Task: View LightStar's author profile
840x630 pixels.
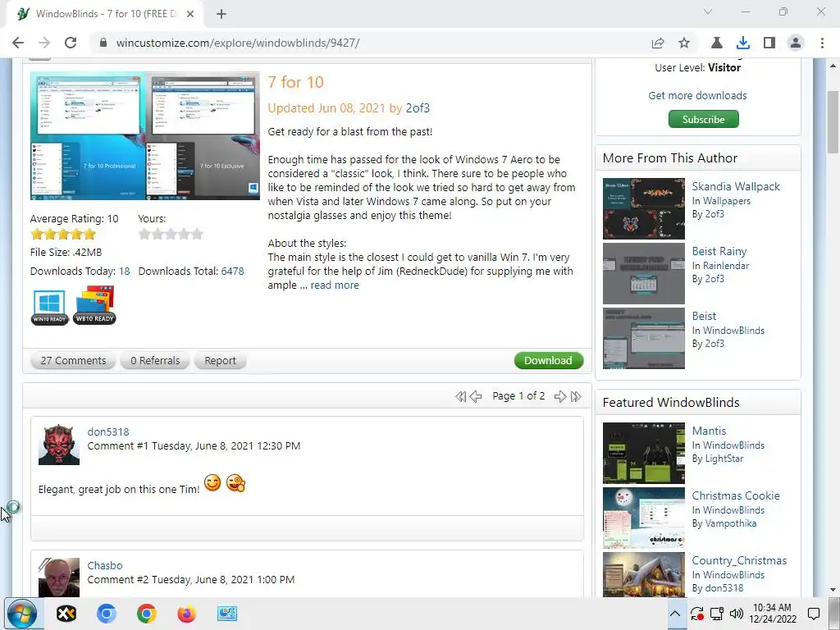Action: point(724,459)
